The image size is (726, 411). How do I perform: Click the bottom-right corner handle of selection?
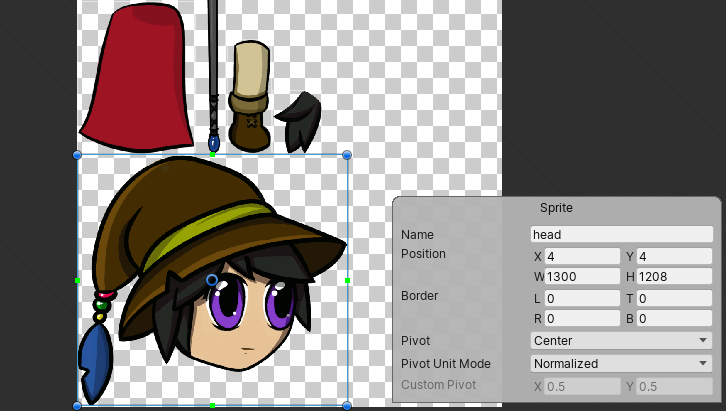(x=347, y=405)
